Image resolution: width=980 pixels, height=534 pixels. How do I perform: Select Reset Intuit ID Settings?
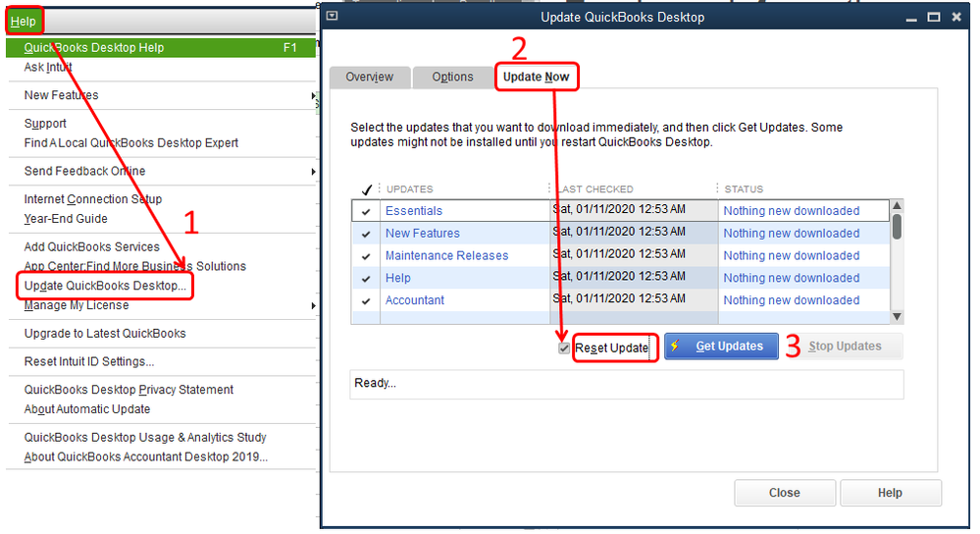pyautogui.click(x=88, y=361)
